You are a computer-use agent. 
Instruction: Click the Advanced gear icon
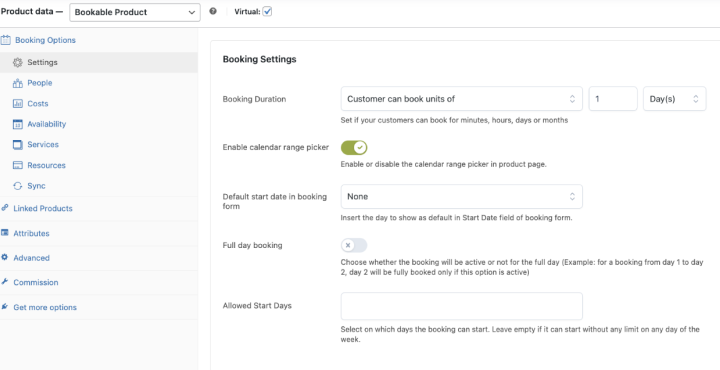pyautogui.click(x=5, y=258)
